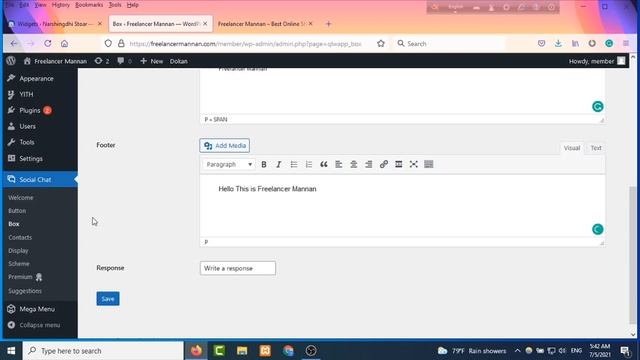Go to Social Chat Display settings

pyautogui.click(x=18, y=251)
